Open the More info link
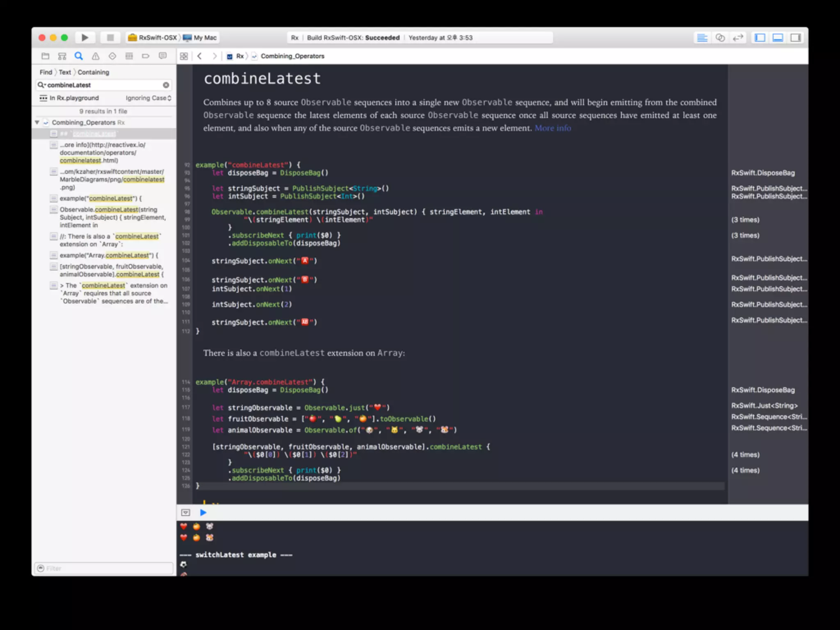Image resolution: width=840 pixels, height=630 pixels. pyautogui.click(x=552, y=128)
